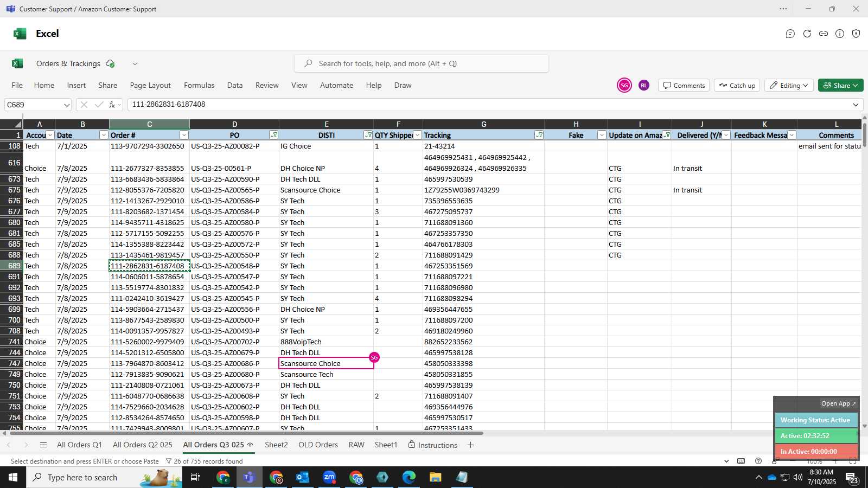Image resolution: width=868 pixels, height=488 pixels.
Task: Open Zoom in the taskbar
Action: tap(329, 477)
